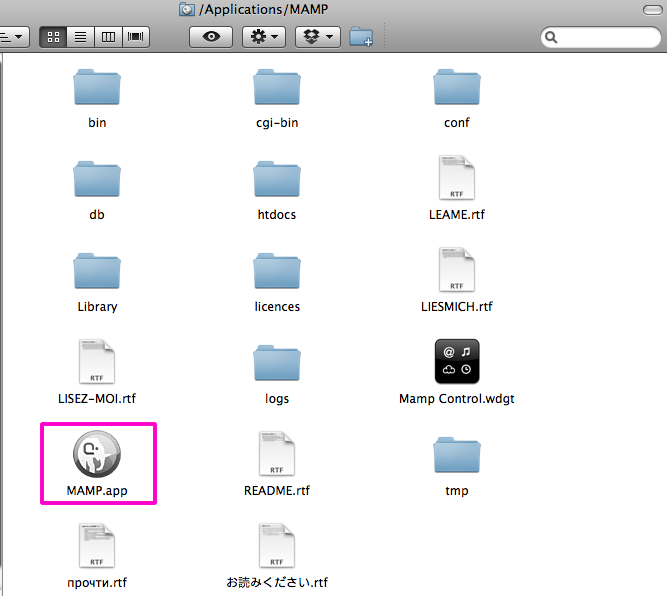Toggle toolbar with the pill button

pyautogui.click(x=652, y=10)
